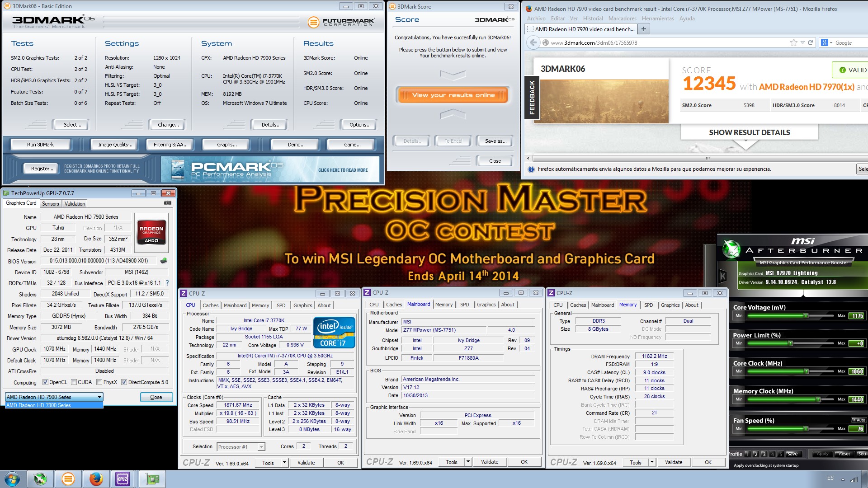Viewport: 868px width, 488px height.
Task: Click Firefox back arrow button
Action: pyautogui.click(x=533, y=42)
